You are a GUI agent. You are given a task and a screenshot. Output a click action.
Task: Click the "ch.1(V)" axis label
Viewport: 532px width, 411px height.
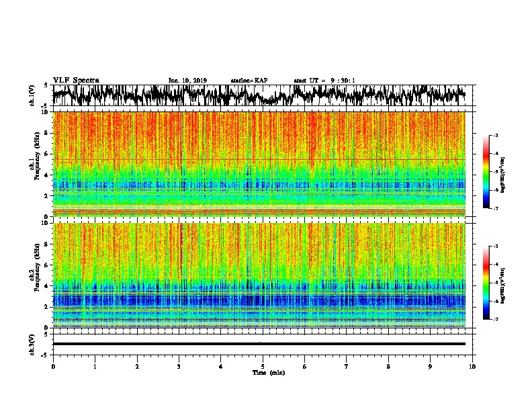[32, 95]
